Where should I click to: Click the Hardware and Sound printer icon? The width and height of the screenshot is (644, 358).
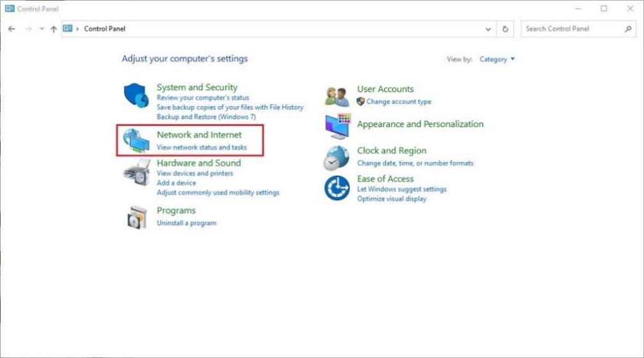tap(135, 173)
